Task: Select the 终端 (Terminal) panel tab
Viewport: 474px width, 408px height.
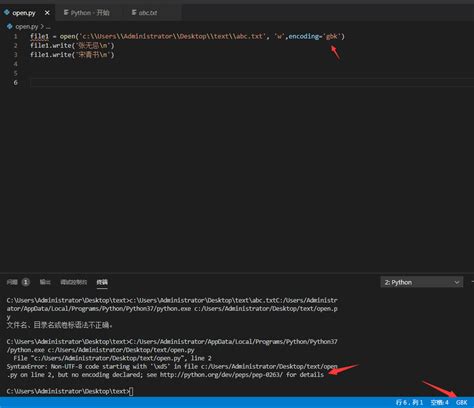Action: [102, 282]
